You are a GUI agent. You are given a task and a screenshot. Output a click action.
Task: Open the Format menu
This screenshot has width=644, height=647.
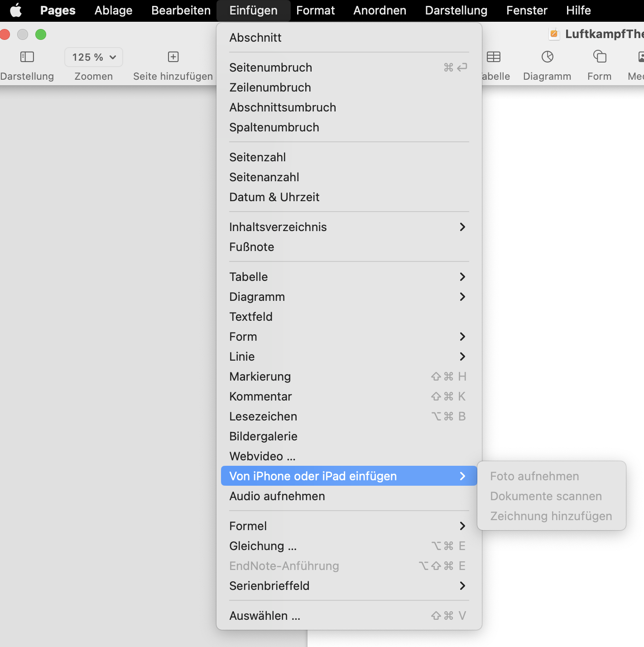point(316,10)
